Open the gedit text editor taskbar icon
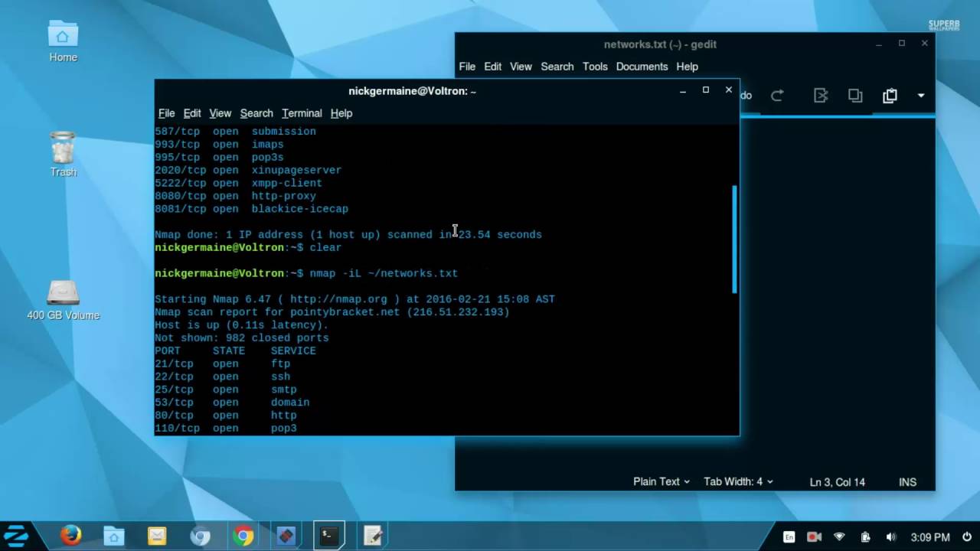This screenshot has height=551, width=980. pos(373,536)
